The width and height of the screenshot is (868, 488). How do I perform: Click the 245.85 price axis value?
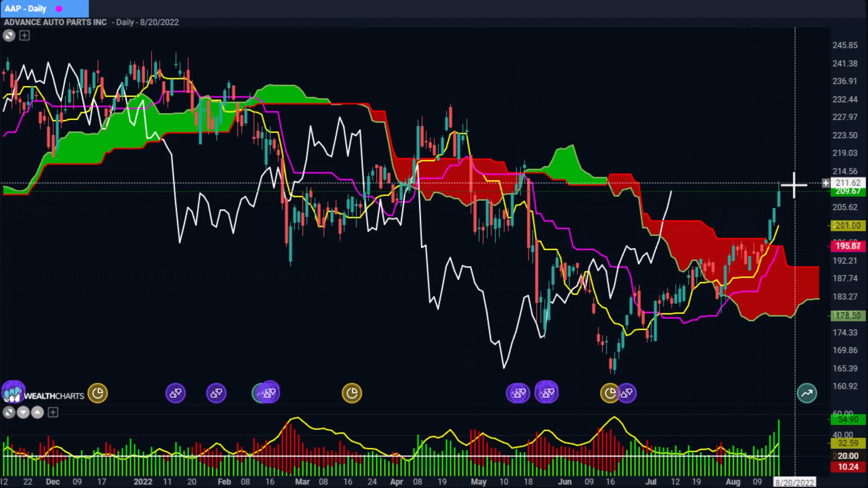(845, 45)
